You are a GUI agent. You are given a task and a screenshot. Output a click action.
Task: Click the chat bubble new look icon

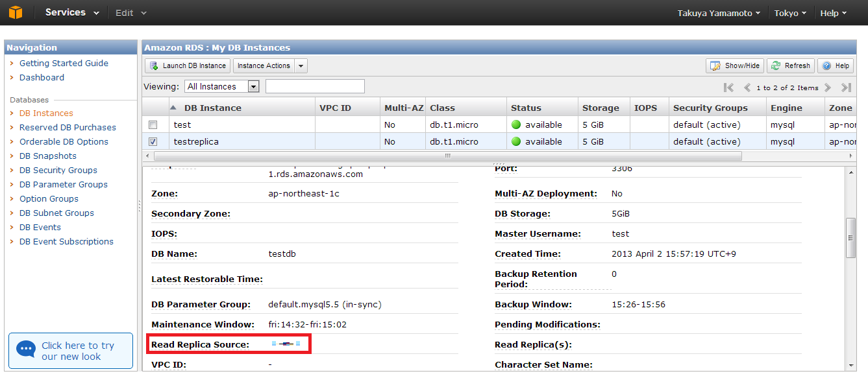[26, 349]
